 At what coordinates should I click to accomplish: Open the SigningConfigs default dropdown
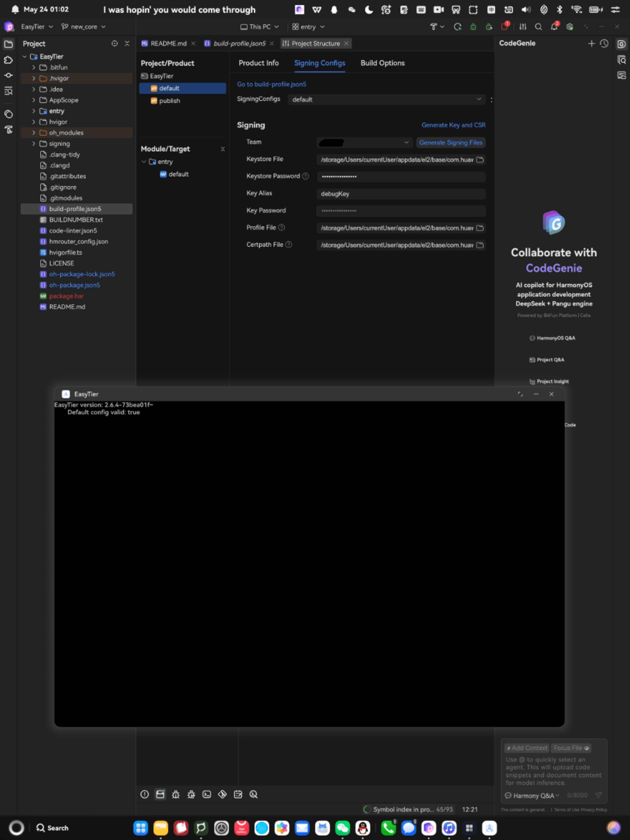[x=386, y=99]
